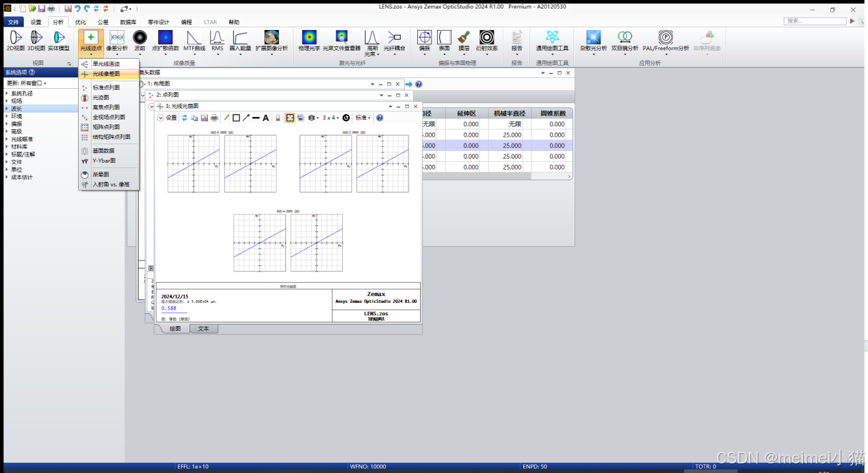
Task: Toggle the highlighted active-cursor frame button
Action: 290,118
